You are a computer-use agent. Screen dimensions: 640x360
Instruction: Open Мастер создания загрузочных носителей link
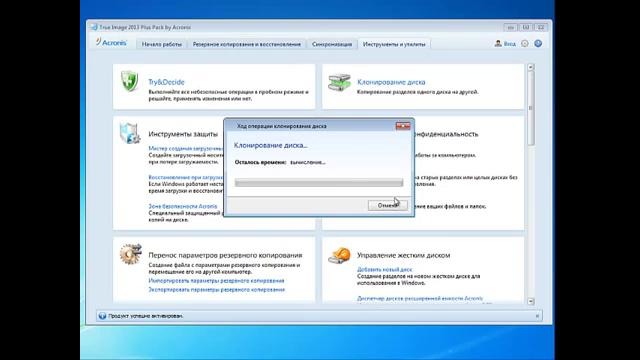coord(186,149)
